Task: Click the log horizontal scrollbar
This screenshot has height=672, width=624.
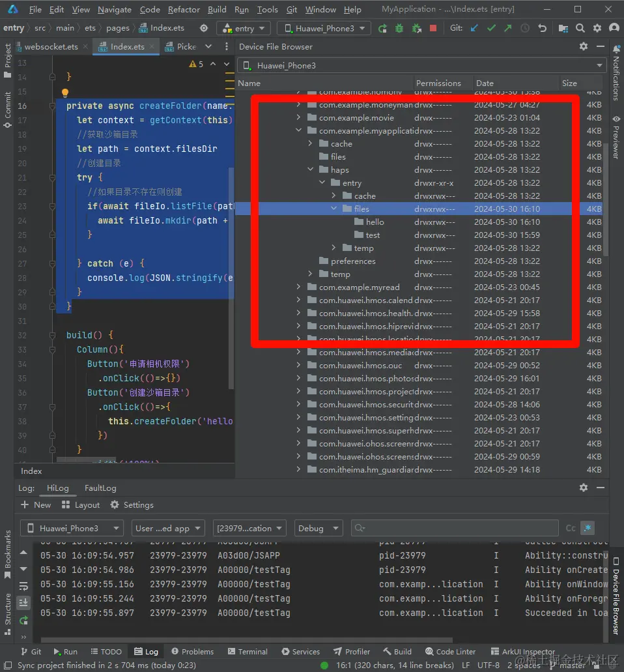Action: (x=247, y=640)
